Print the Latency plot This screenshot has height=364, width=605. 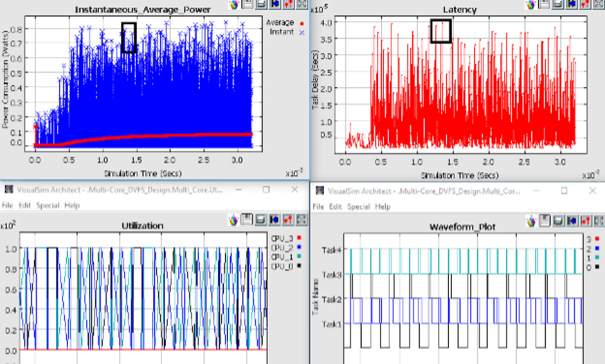[557, 5]
